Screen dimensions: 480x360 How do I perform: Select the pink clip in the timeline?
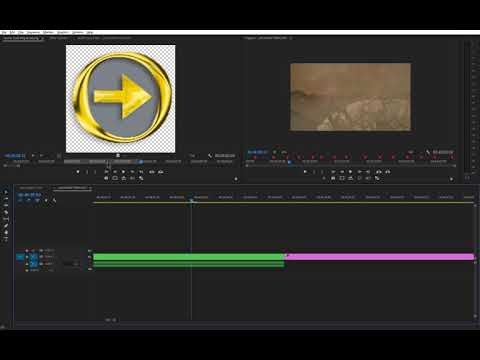click(379, 257)
